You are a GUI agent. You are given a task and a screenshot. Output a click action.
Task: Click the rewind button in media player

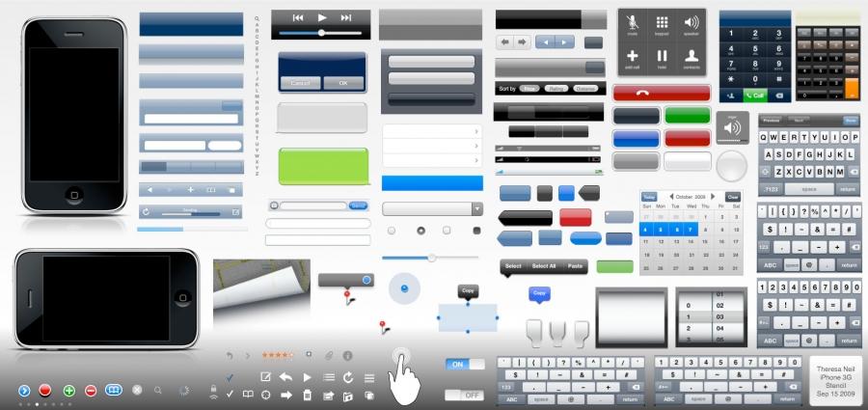pos(298,17)
